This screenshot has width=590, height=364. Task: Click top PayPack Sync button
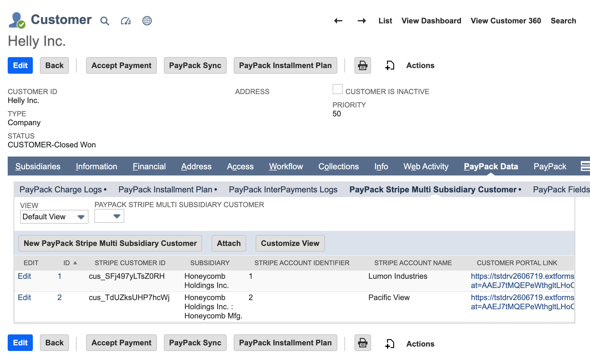[x=195, y=65]
